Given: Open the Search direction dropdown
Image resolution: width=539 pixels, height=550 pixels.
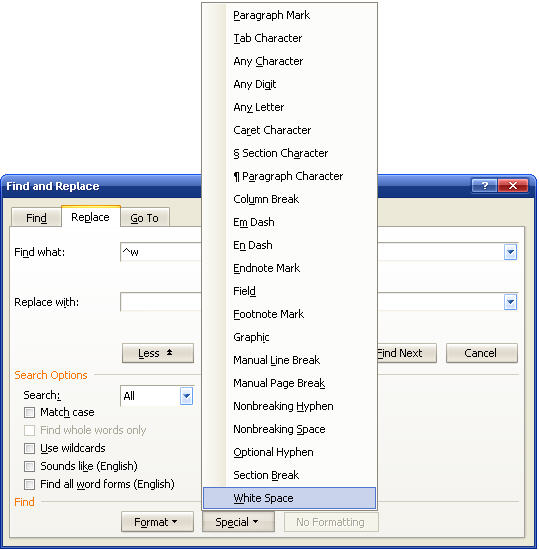Looking at the screenshot, I should click(186, 396).
